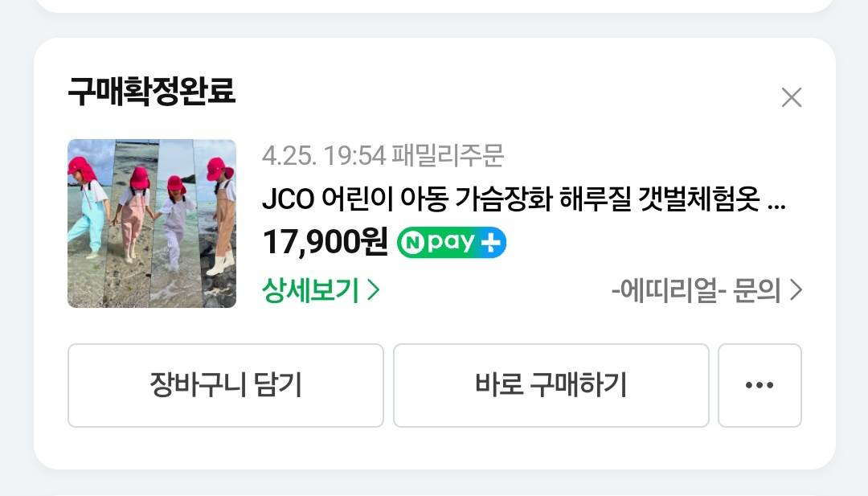
Task: Tap the white overalls panel in thumbnail
Action: click(x=174, y=223)
